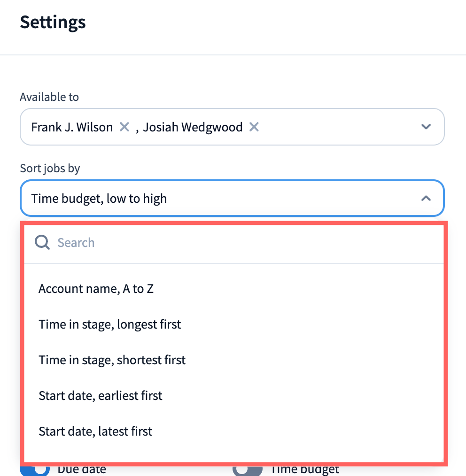The image size is (466, 476).
Task: Click empty space in the Available to field
Action: pyautogui.click(x=338, y=127)
